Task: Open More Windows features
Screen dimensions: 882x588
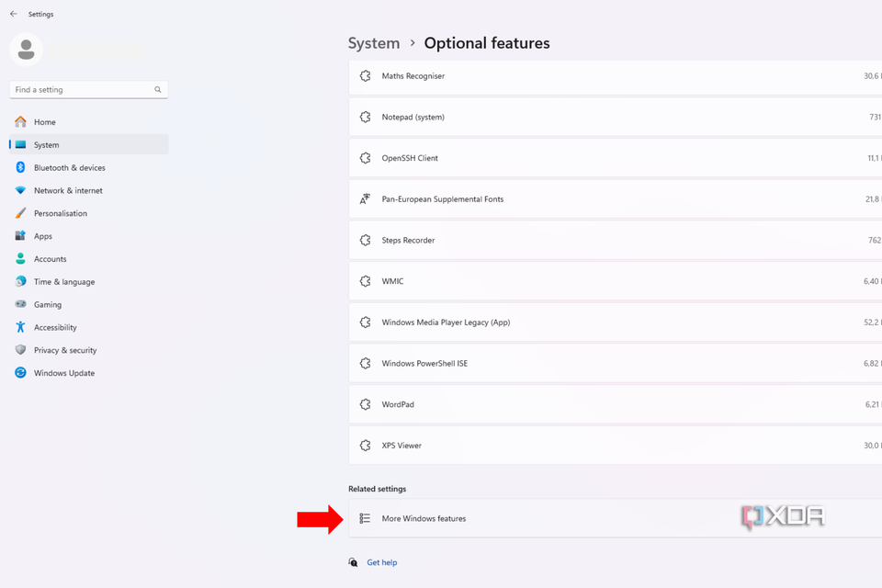Action: point(616,518)
